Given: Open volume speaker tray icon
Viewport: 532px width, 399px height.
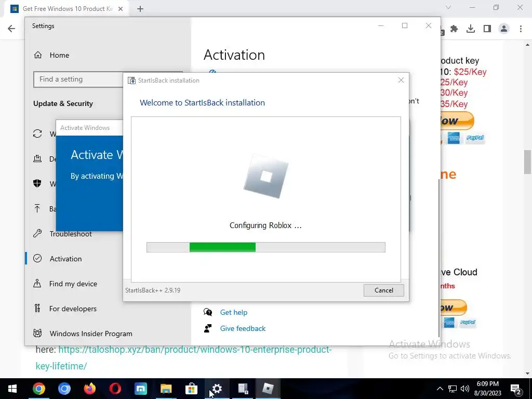Looking at the screenshot, I should tap(465, 389).
